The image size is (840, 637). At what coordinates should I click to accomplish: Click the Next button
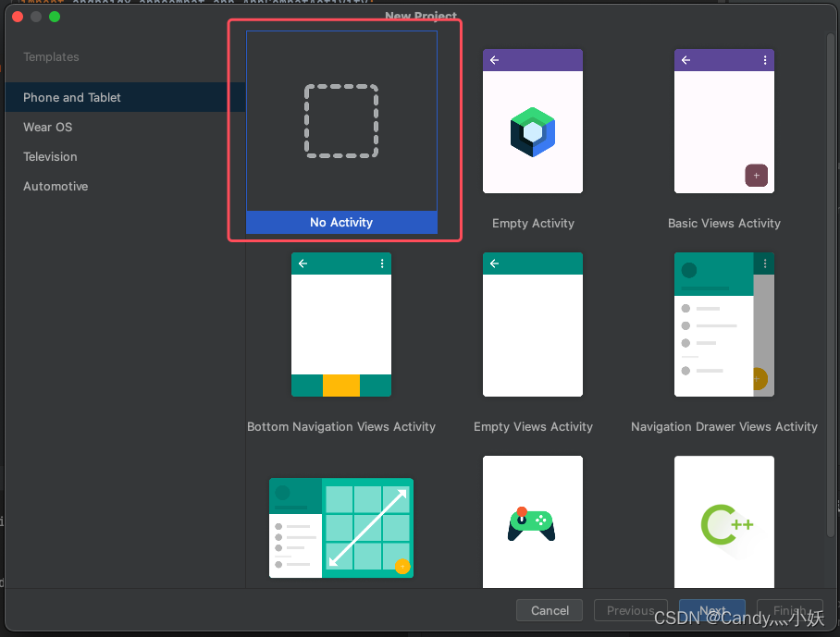click(x=711, y=610)
